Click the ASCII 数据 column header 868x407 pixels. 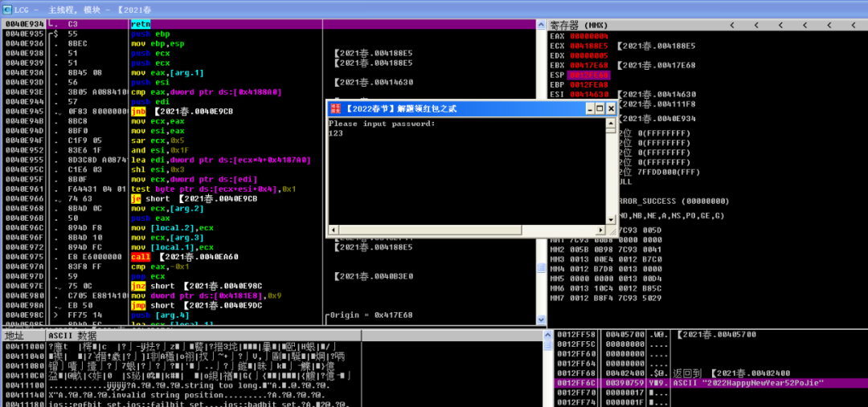click(72, 335)
